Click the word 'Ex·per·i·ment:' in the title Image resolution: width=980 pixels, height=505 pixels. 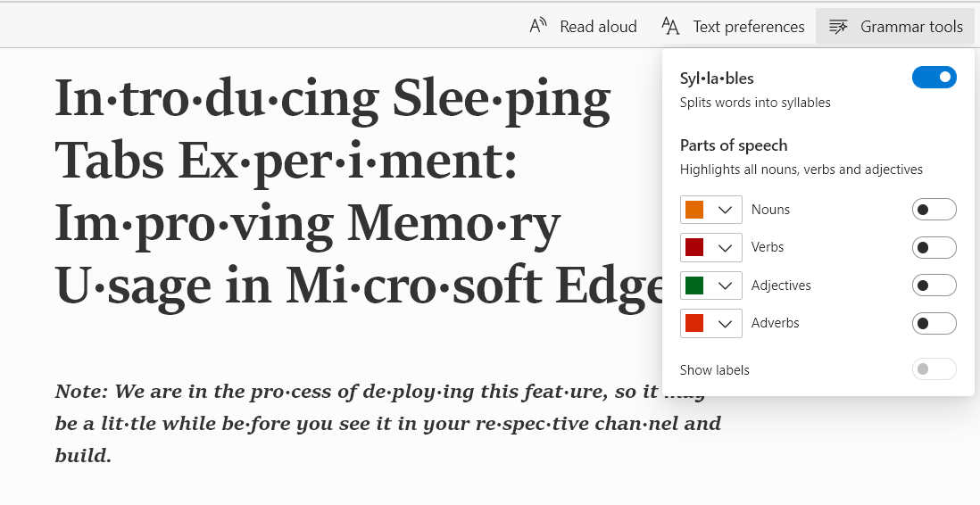pyautogui.click(x=347, y=162)
